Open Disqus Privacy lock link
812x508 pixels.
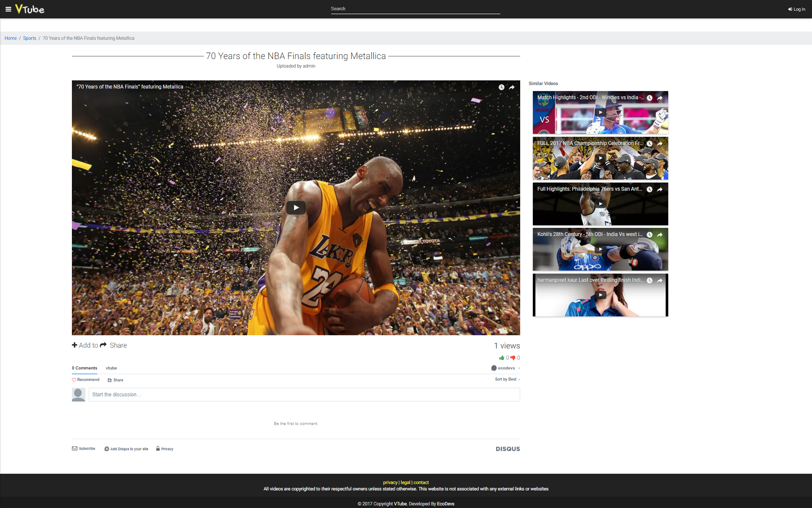tap(165, 449)
